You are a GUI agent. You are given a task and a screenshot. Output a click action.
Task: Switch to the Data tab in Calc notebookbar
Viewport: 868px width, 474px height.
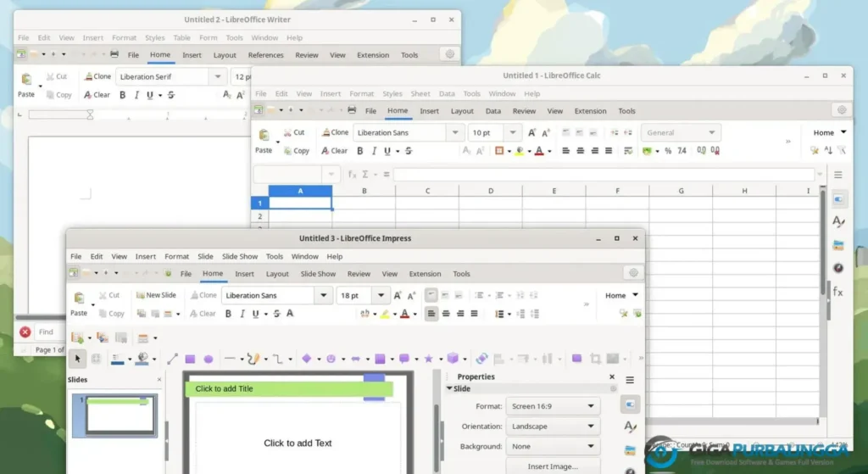492,111
